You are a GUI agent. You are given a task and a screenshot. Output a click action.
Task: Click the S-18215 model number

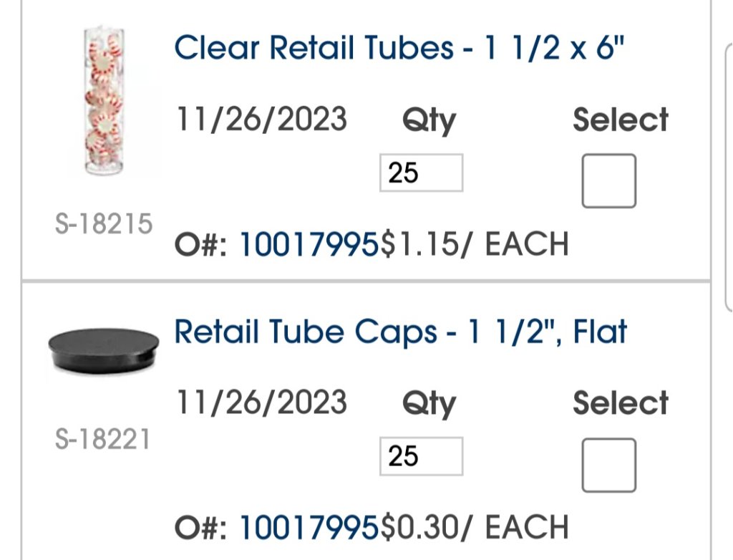104,224
